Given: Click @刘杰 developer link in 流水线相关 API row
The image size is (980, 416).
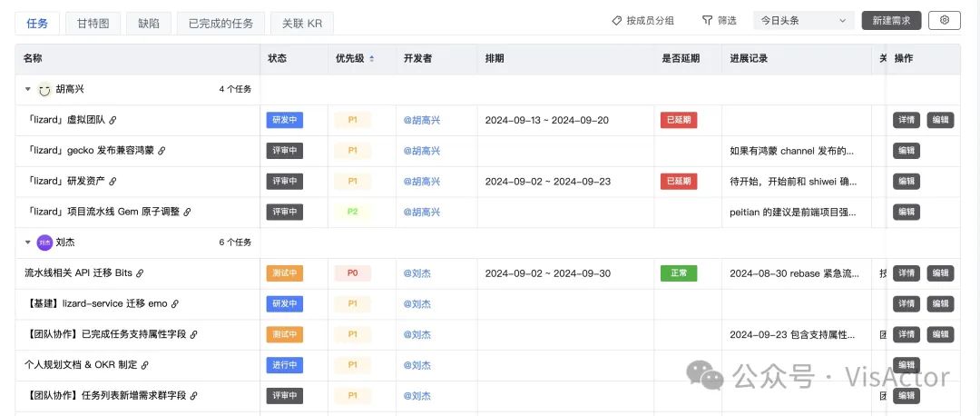Looking at the screenshot, I should point(417,273).
